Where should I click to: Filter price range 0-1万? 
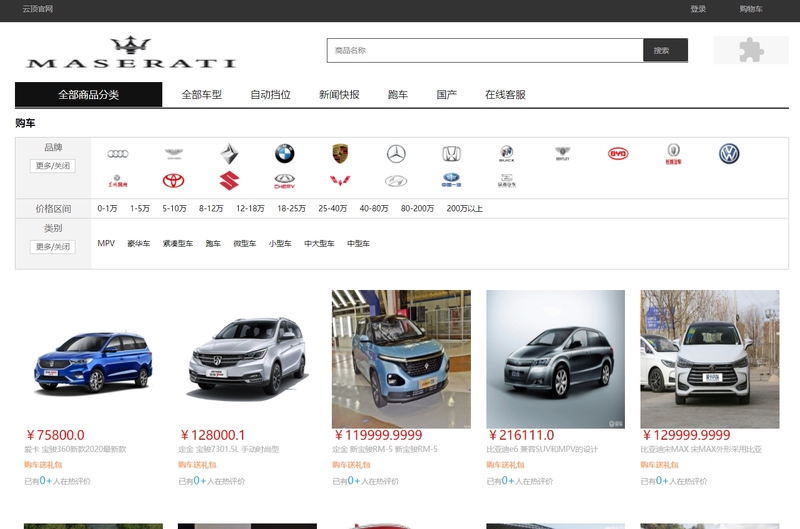[107, 209]
